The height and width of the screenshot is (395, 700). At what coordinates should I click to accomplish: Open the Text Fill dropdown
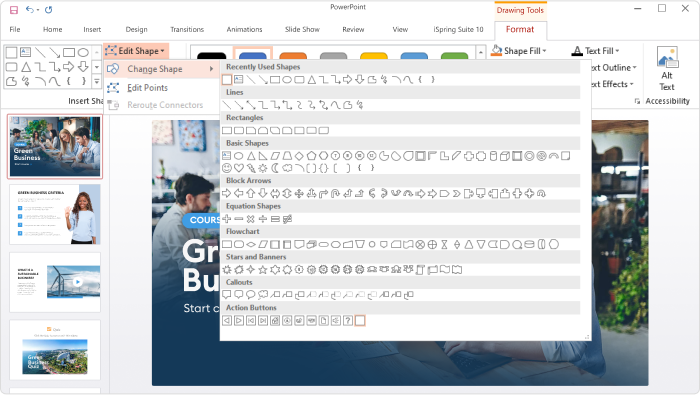[617, 51]
